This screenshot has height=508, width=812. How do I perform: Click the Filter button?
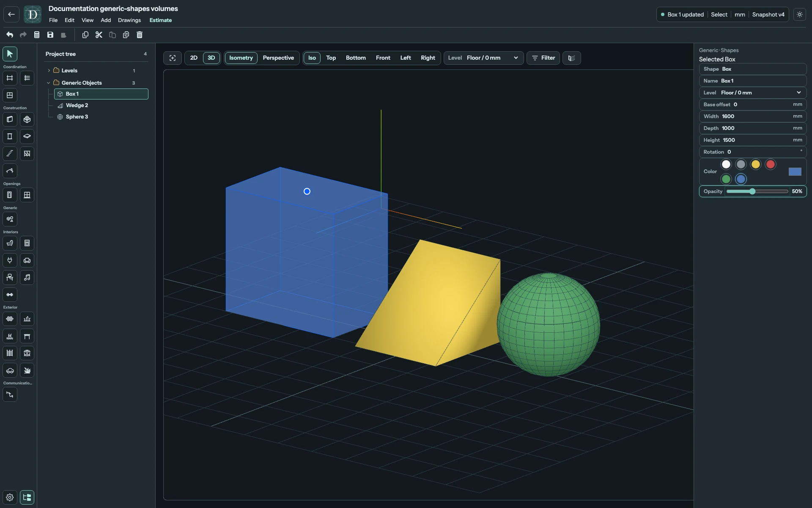(543, 58)
